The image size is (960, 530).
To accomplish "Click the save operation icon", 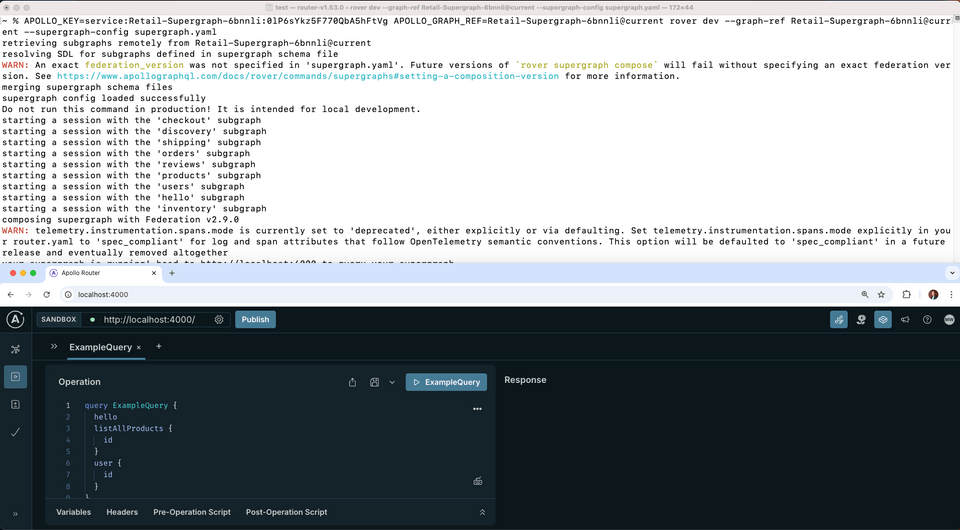I will click(375, 383).
